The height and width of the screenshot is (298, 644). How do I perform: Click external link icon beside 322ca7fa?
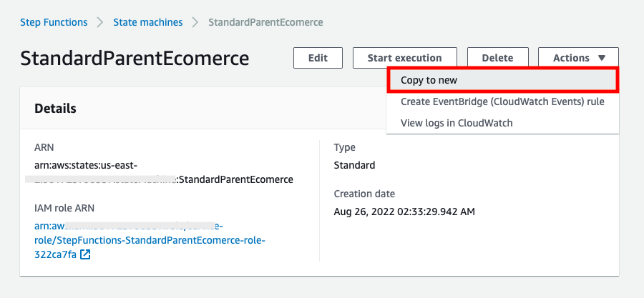(85, 254)
